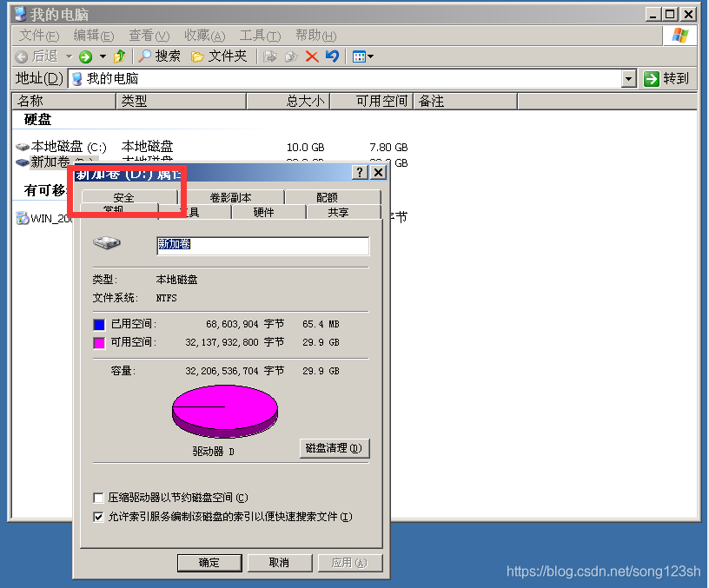Open the 查看(V) menu

click(149, 36)
